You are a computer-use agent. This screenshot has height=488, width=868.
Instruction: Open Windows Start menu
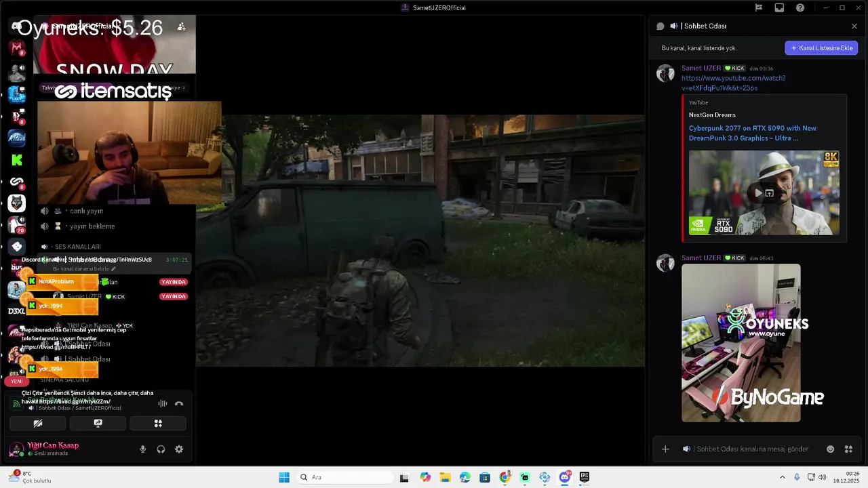(x=284, y=477)
